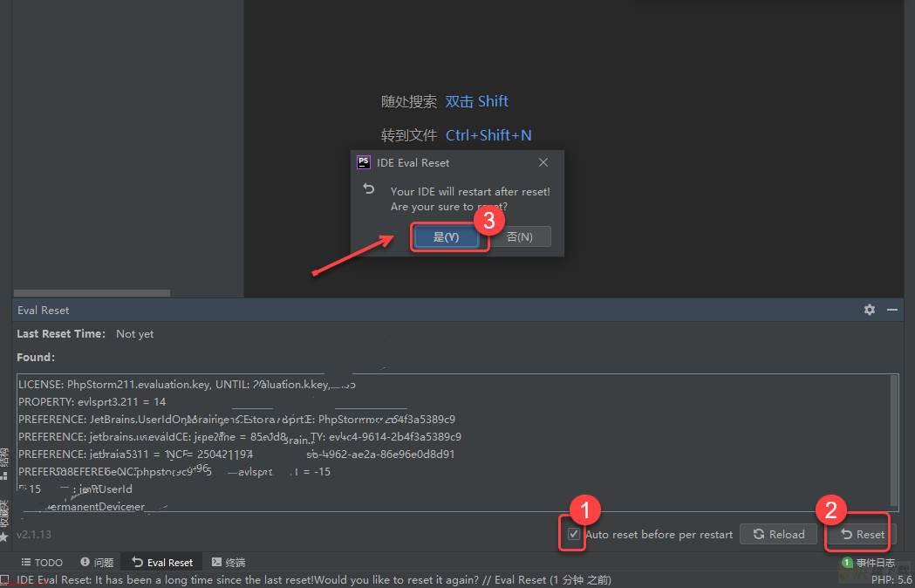
Task: Select the Eval Reset tool window tab
Action: tap(162, 563)
